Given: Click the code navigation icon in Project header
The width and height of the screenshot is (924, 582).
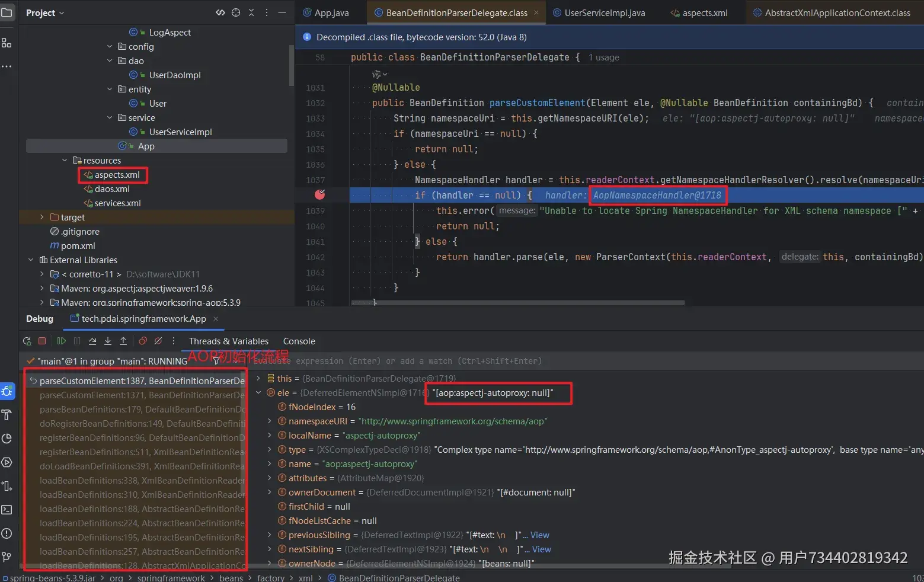Looking at the screenshot, I should tap(220, 12).
